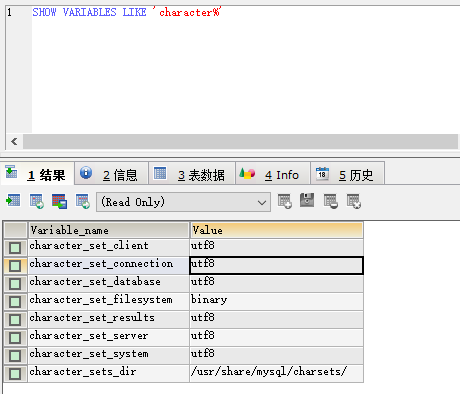Screen dimensions: 460x394
Task: Check the character_set_system row checkbox
Action: 15,356
